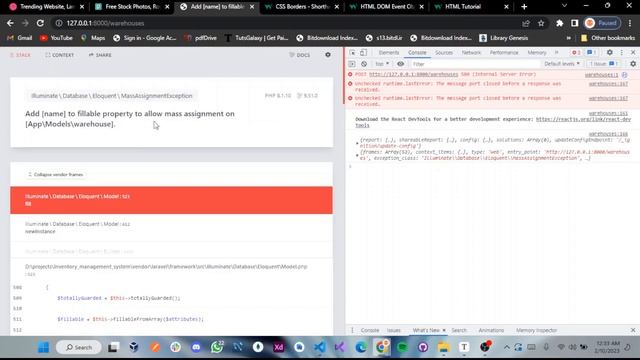The height and width of the screenshot is (360, 640).
Task: Select the newInstance stack frame
Action: click(x=171, y=227)
